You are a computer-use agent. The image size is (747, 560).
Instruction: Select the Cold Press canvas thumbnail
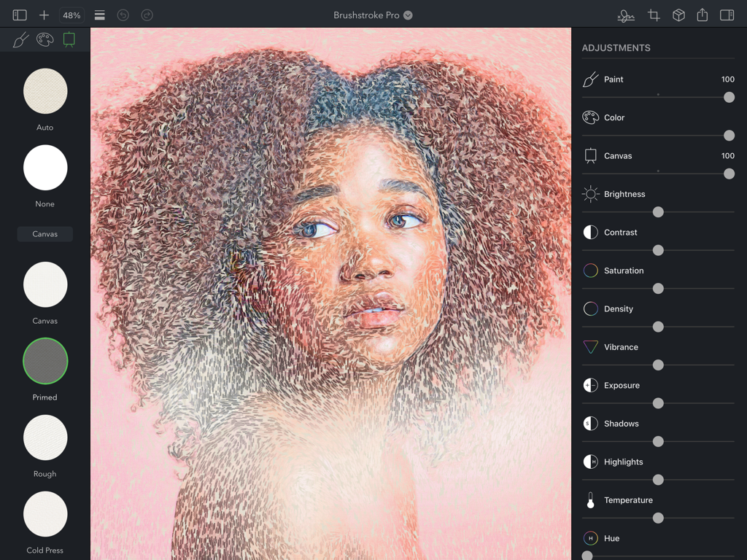coord(45,514)
